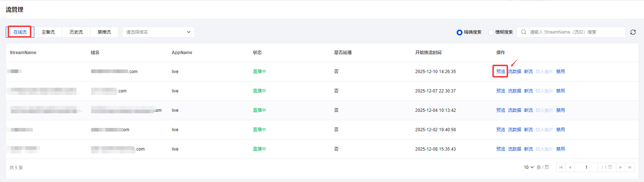
Task: Go to the previous page with the pagination arrow
Action: point(570,167)
